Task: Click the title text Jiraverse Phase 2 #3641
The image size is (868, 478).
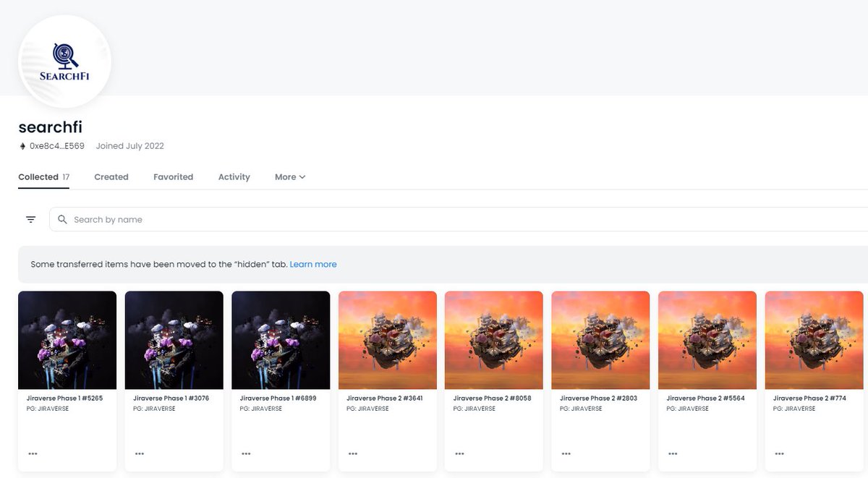Action: click(x=385, y=398)
